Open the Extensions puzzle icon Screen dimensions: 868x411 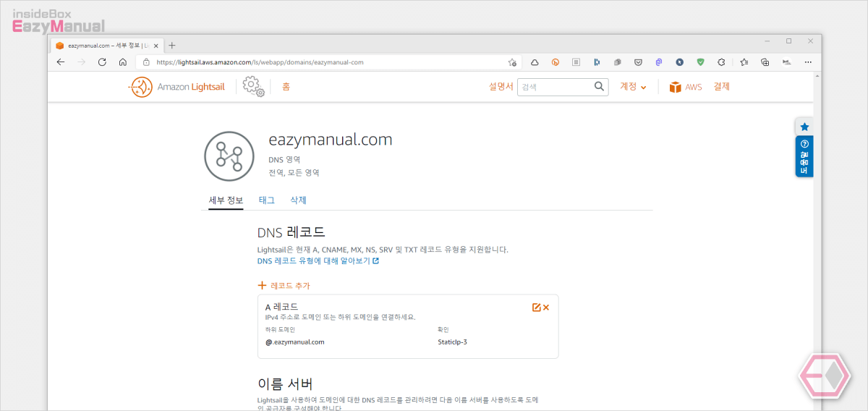[x=721, y=62]
